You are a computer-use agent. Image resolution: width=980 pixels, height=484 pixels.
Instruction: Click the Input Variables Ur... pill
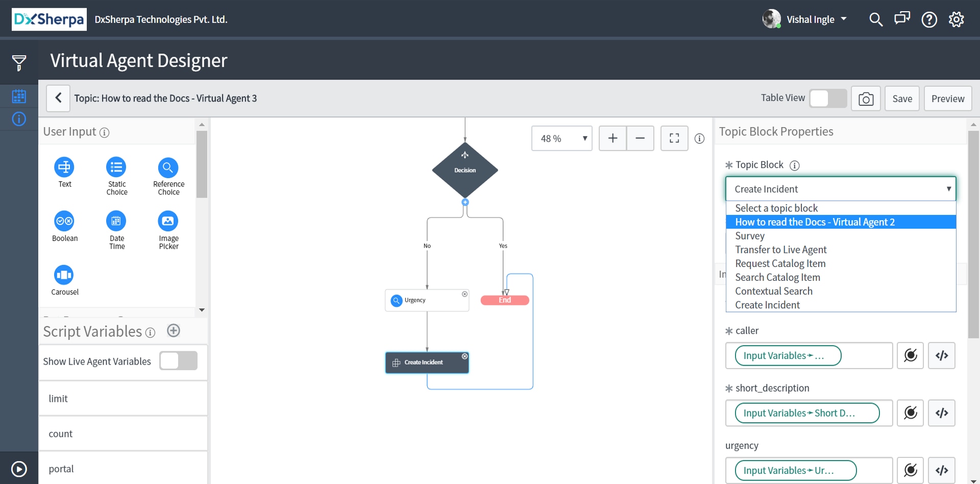(x=796, y=470)
